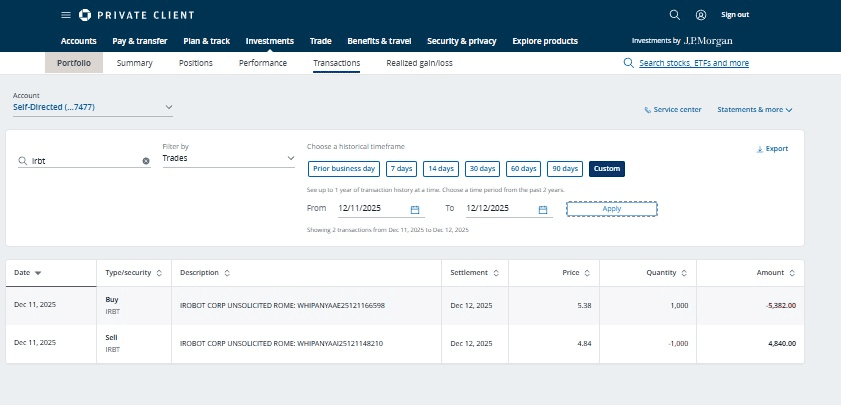Click the Apply button
Image resolution: width=841 pixels, height=405 pixels.
coord(611,209)
